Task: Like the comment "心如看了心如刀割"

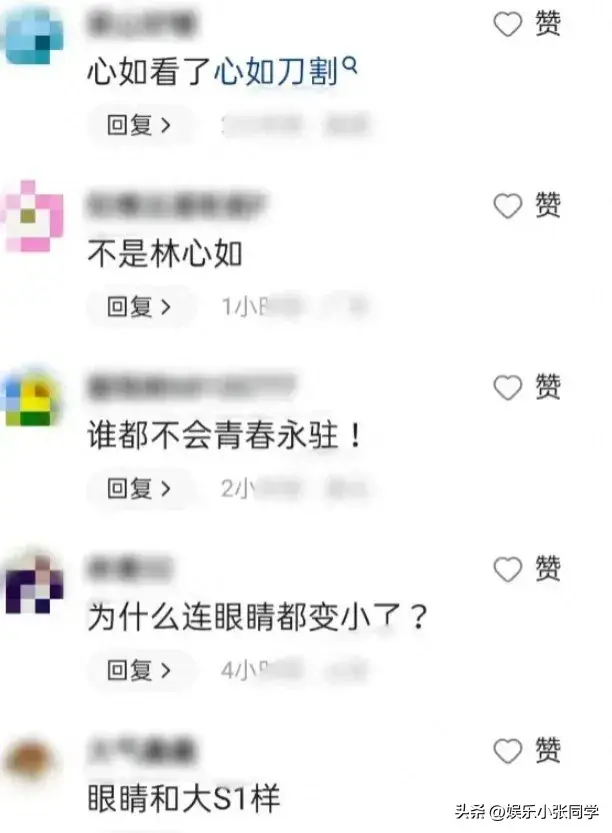Action: (508, 24)
